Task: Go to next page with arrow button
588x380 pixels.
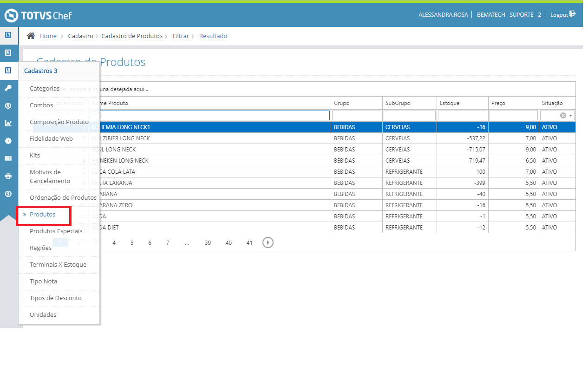Action: point(268,242)
